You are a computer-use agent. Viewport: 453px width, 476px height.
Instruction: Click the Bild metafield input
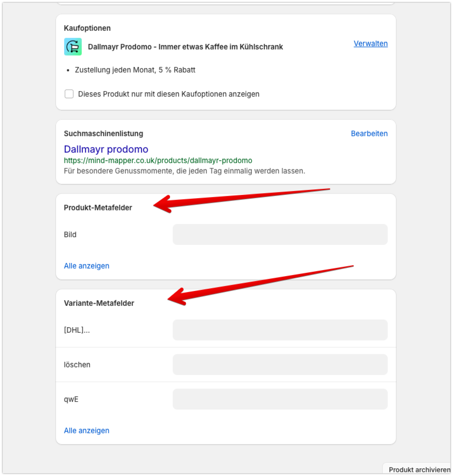280,234
